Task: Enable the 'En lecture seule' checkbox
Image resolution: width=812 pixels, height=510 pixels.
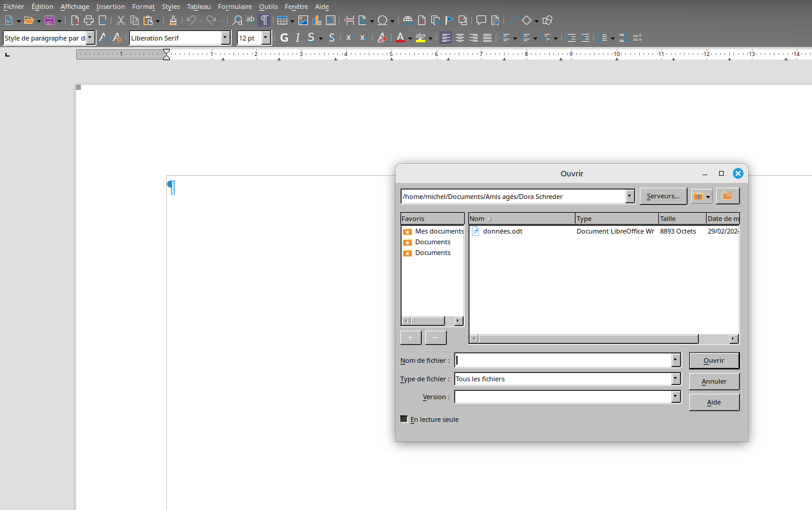Action: pyautogui.click(x=405, y=419)
